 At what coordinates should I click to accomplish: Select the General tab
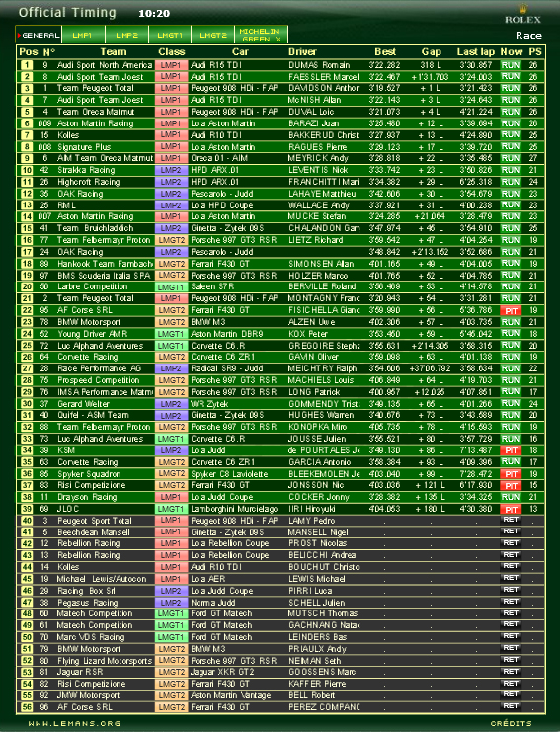tap(39, 35)
